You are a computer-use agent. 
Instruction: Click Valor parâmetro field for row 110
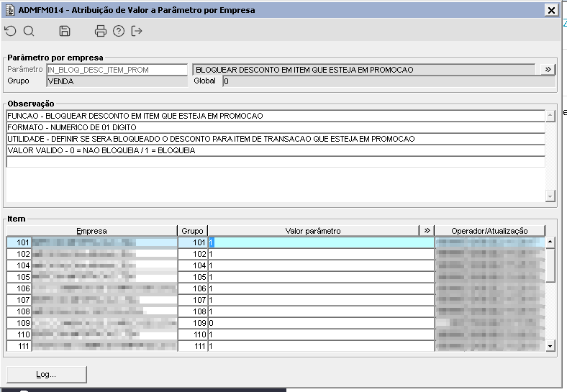point(321,334)
